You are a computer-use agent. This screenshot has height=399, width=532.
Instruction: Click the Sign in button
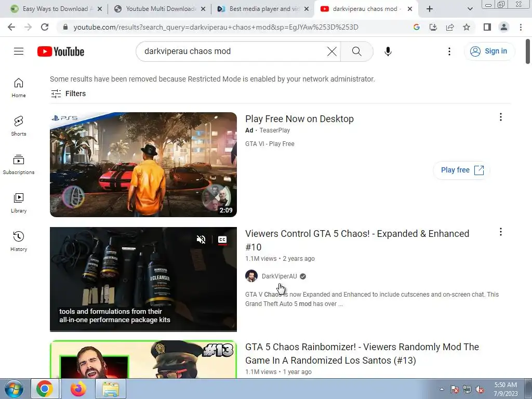coord(489,51)
